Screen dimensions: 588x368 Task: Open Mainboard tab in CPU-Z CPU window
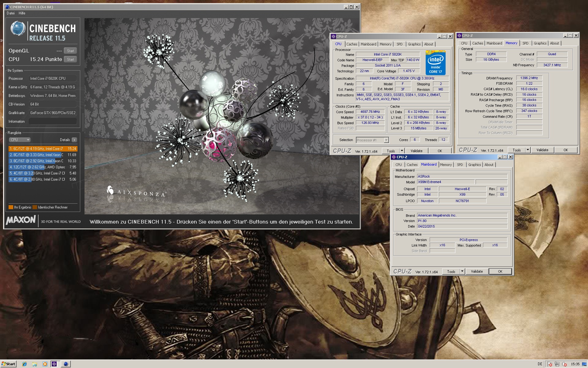pyautogui.click(x=368, y=44)
